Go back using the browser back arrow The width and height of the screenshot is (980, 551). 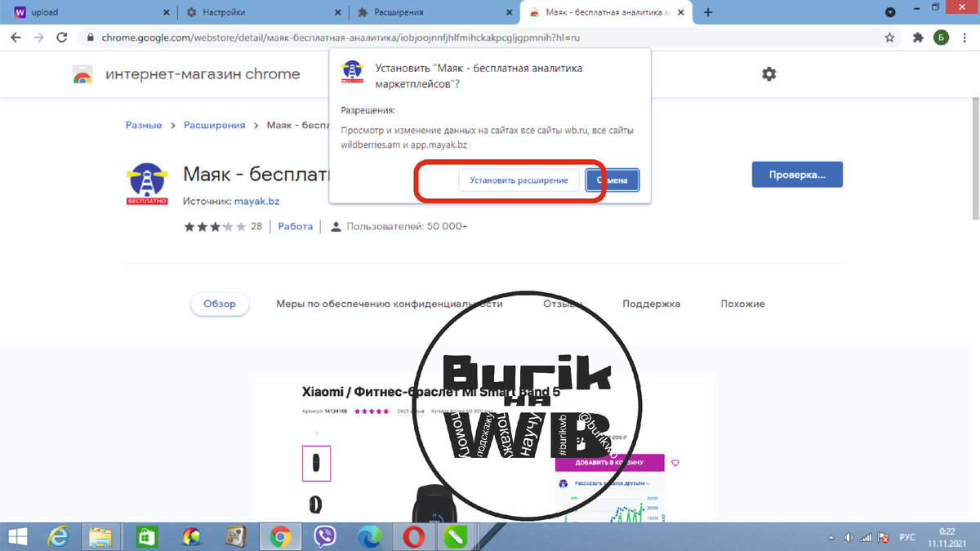[x=16, y=38]
